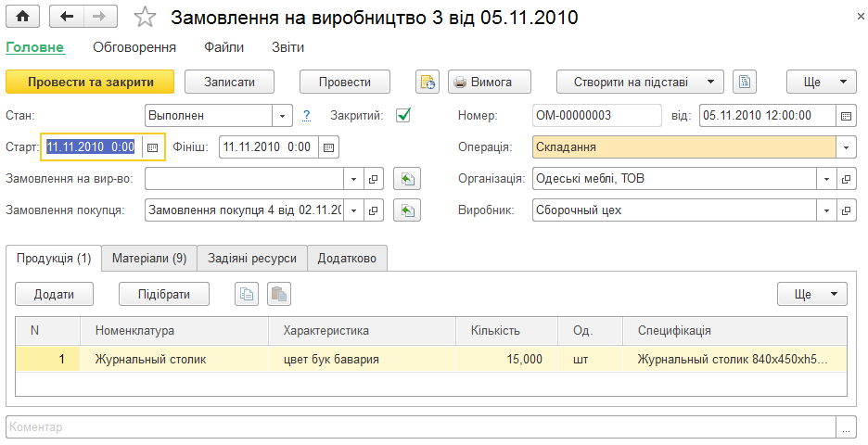The image size is (868, 445).
Task: Toggle the Закритий checkbox
Action: tap(403, 115)
